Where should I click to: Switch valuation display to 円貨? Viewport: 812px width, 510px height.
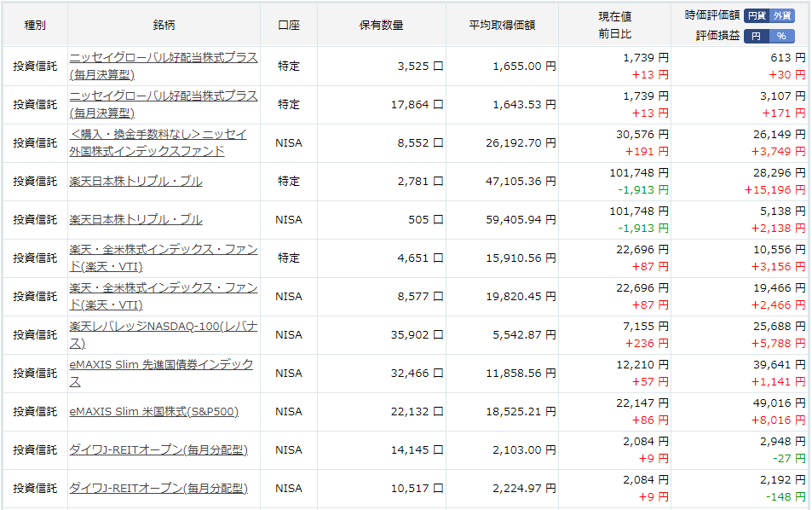(x=757, y=15)
